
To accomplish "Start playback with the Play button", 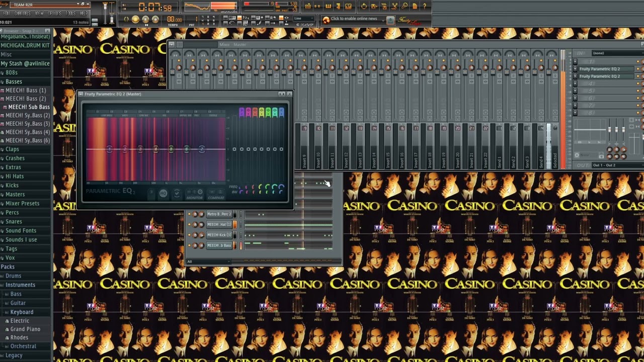I will [135, 20].
